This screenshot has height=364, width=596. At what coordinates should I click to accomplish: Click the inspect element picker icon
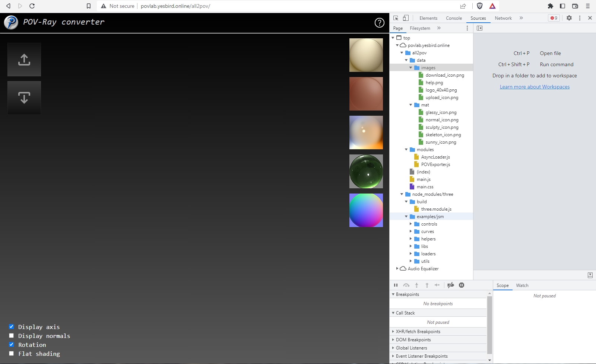(x=396, y=18)
